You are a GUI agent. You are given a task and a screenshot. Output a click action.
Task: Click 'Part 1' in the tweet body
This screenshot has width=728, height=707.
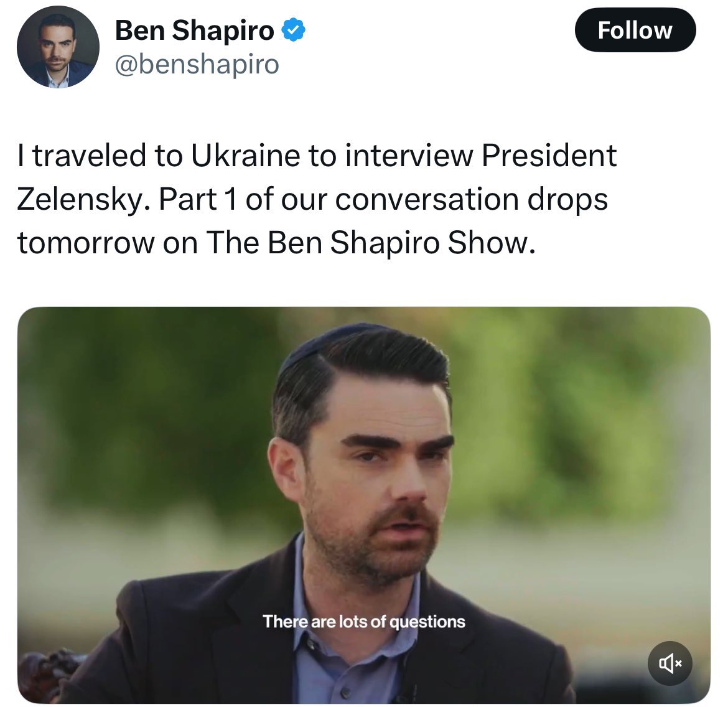tap(198, 199)
